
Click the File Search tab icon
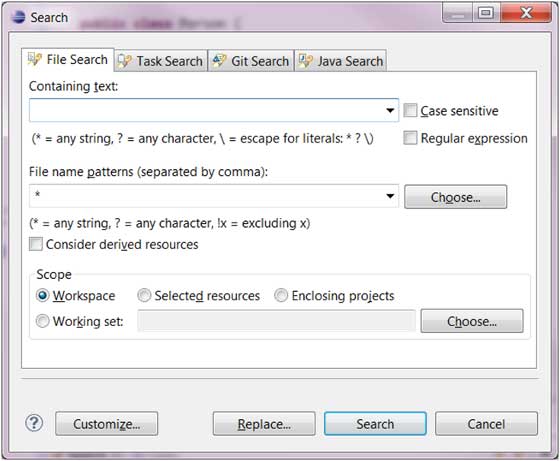[x=35, y=59]
